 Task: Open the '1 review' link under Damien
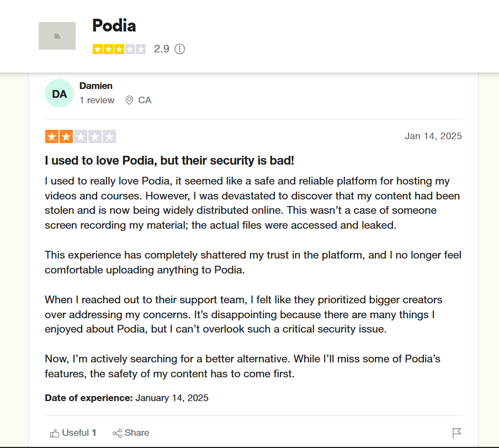click(97, 100)
